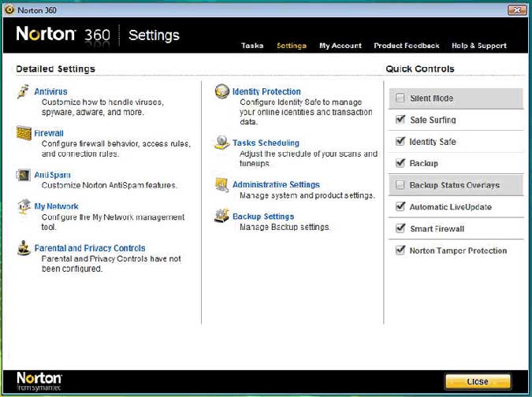Screen dimensions: 532x397
Task: Click the My Network house icon
Action: (x=24, y=206)
